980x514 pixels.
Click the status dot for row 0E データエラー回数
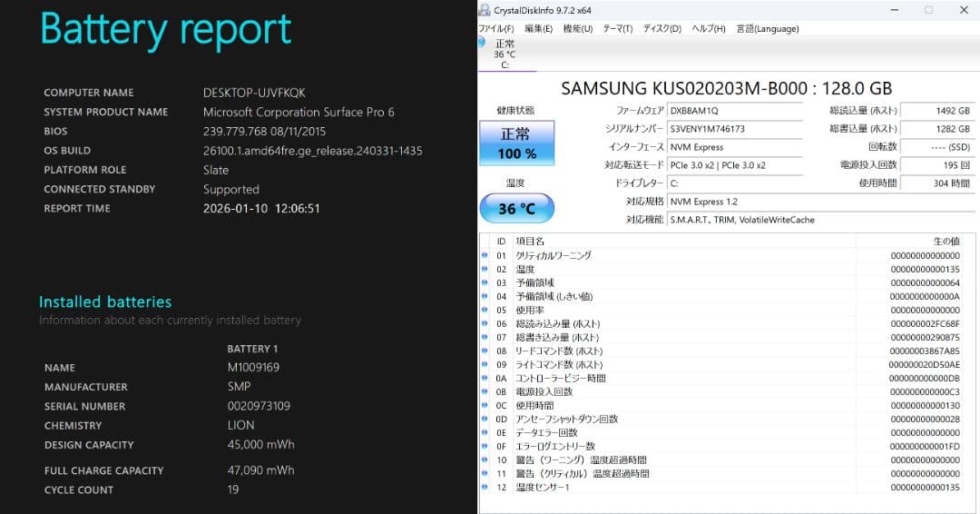point(485,432)
